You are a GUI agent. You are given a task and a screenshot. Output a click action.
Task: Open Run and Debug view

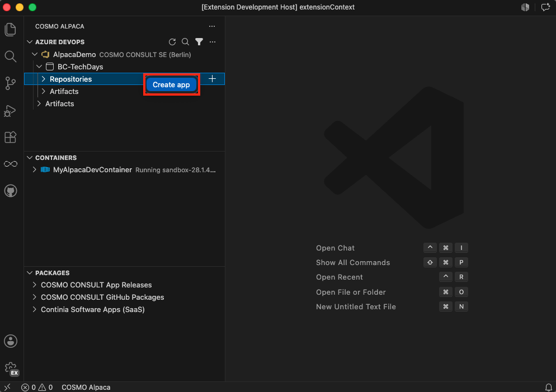(10, 111)
